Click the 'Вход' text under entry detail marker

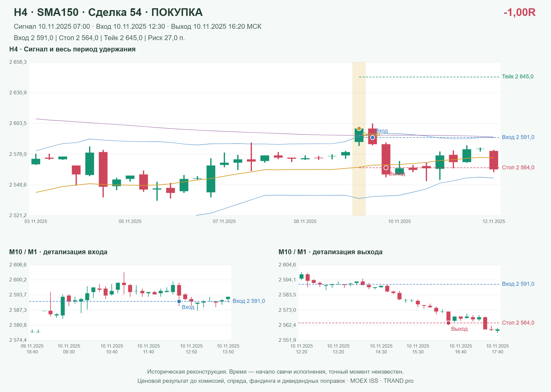pos(188,307)
